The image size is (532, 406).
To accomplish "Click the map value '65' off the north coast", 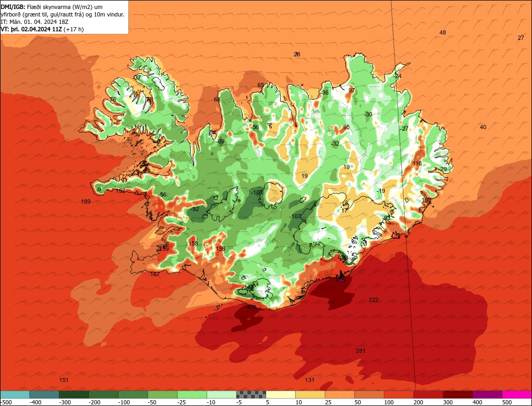I will (261, 85).
